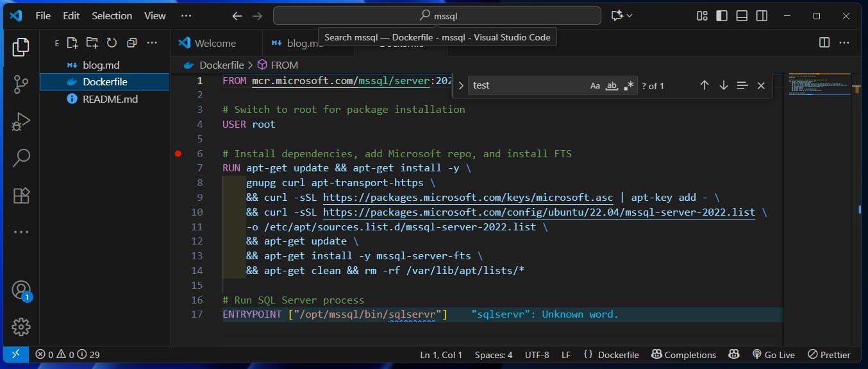868x369 pixels.
Task: Click Ln 1, Col 1 in status bar
Action: click(x=441, y=354)
